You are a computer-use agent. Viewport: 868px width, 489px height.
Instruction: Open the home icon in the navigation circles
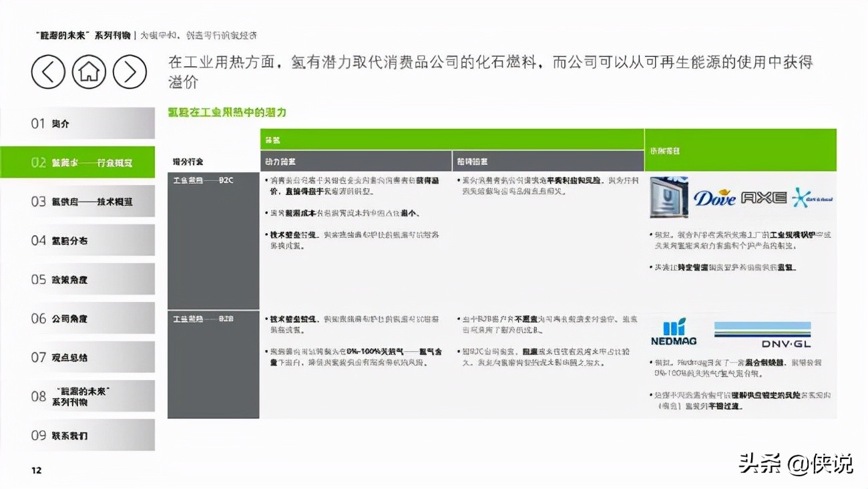coord(89,72)
